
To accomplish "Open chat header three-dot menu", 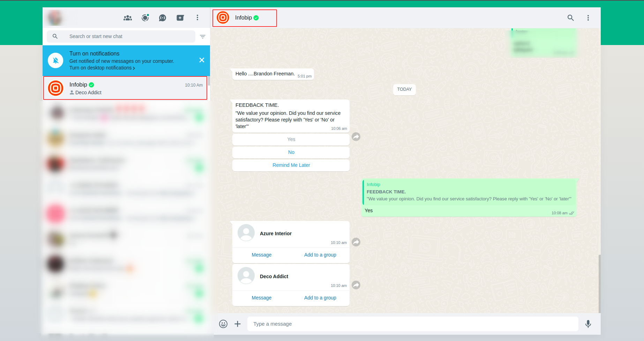I will pos(588,18).
